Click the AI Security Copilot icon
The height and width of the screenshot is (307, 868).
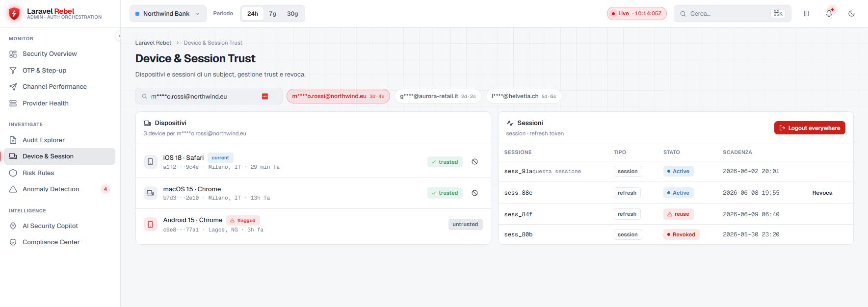13,226
